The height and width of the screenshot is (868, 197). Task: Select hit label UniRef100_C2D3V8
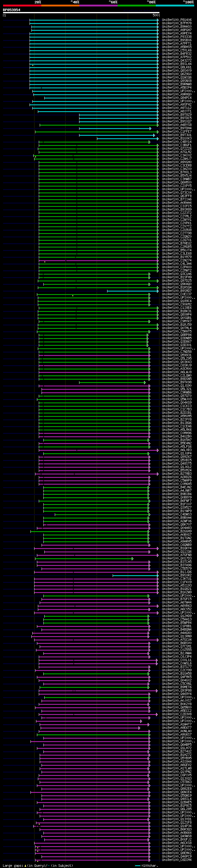tap(177, 714)
